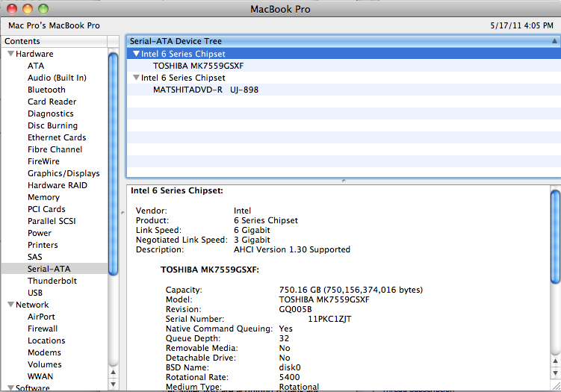
Task: Select Modems under Network
Action: (44, 352)
